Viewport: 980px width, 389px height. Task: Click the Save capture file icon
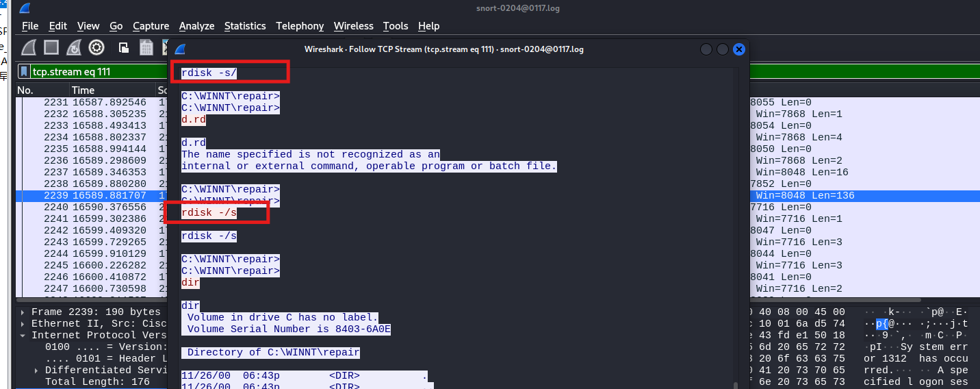click(x=146, y=47)
